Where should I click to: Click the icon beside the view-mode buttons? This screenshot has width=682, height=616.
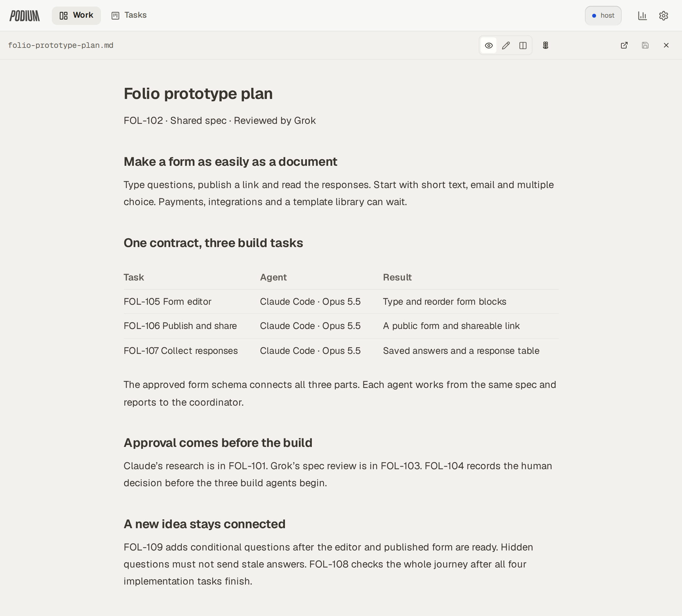click(x=545, y=45)
